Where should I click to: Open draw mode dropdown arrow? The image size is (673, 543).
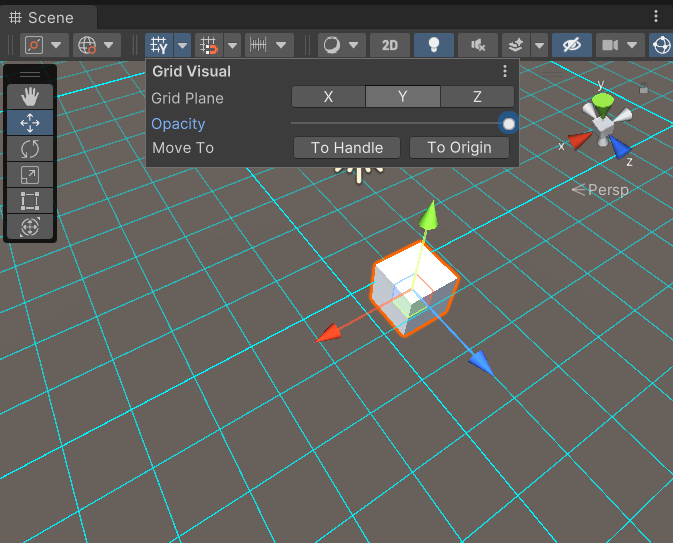coord(354,45)
